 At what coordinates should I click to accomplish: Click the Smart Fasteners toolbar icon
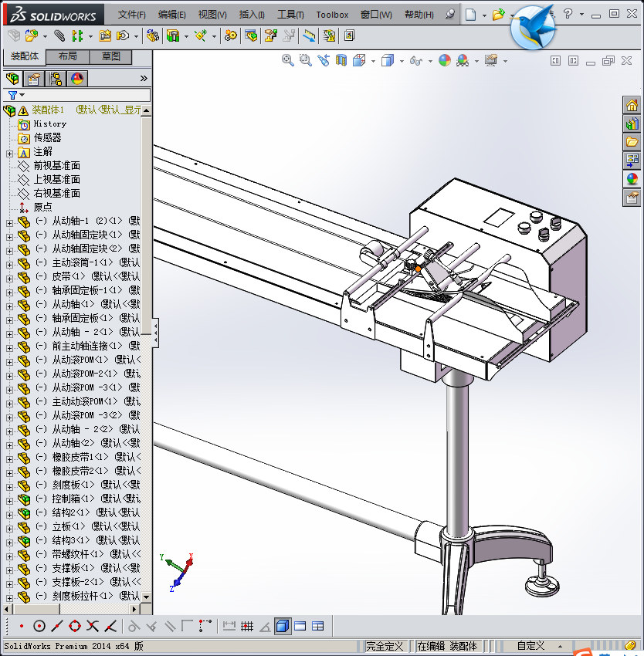pyautogui.click(x=105, y=36)
